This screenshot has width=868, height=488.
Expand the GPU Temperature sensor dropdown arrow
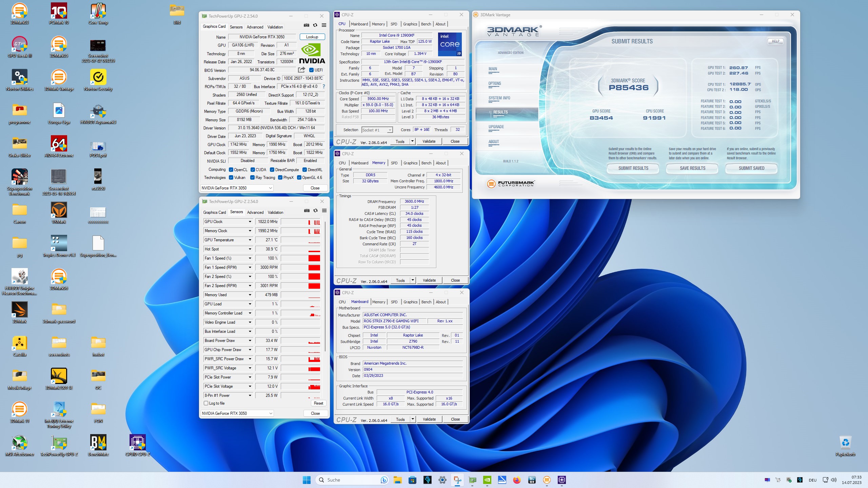(x=250, y=240)
